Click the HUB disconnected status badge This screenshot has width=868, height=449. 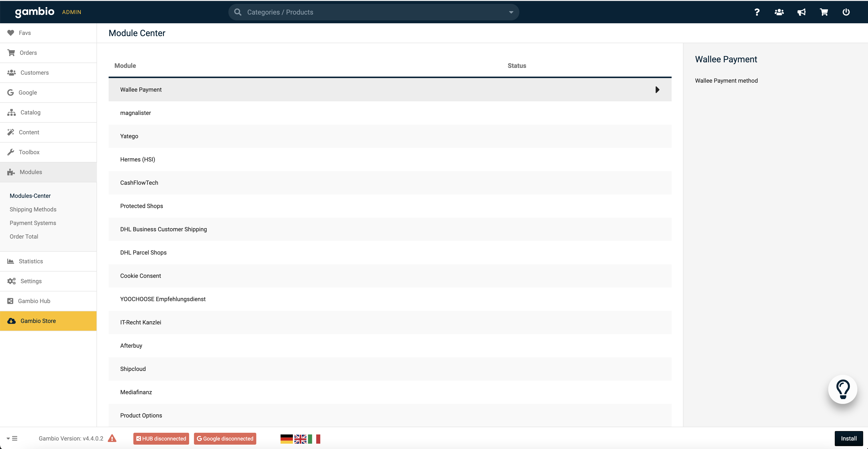pyautogui.click(x=161, y=438)
